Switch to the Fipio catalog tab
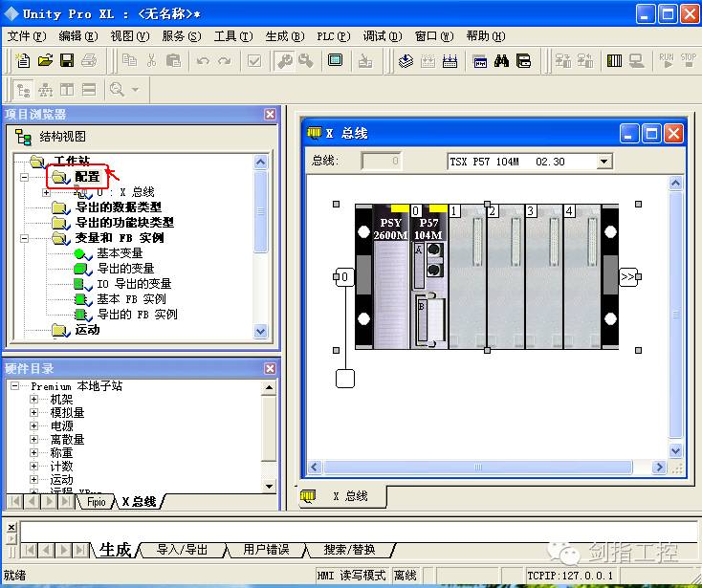The width and height of the screenshot is (702, 588). pos(97,502)
